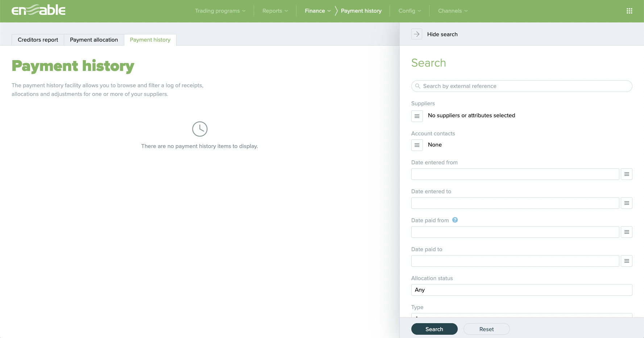This screenshot has height=338, width=644.
Task: Click the Enable logo
Action: coord(38,10)
